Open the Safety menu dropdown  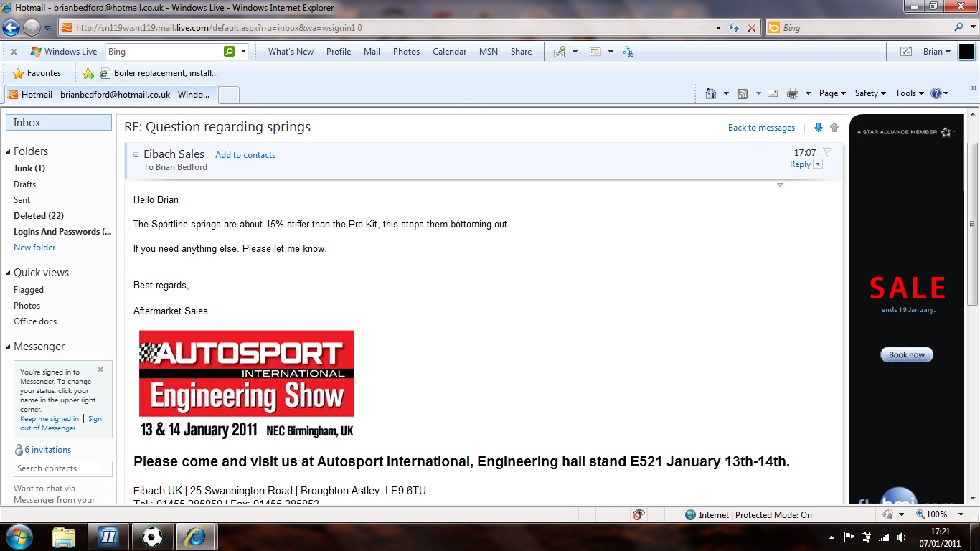(x=870, y=93)
